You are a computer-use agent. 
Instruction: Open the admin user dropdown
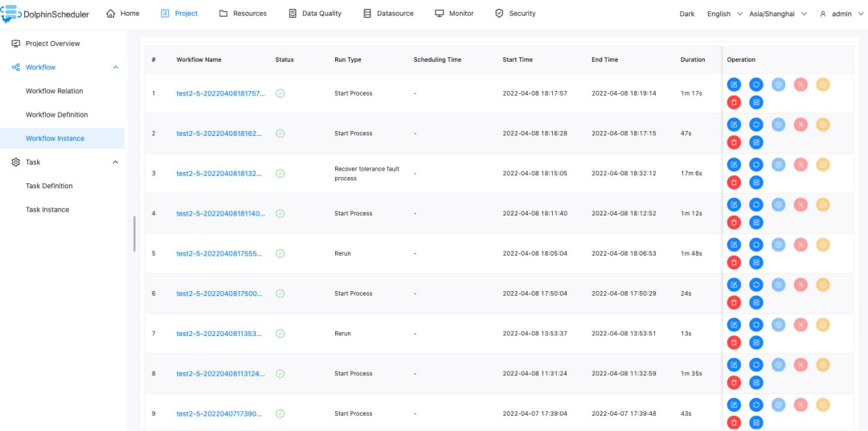(x=840, y=14)
